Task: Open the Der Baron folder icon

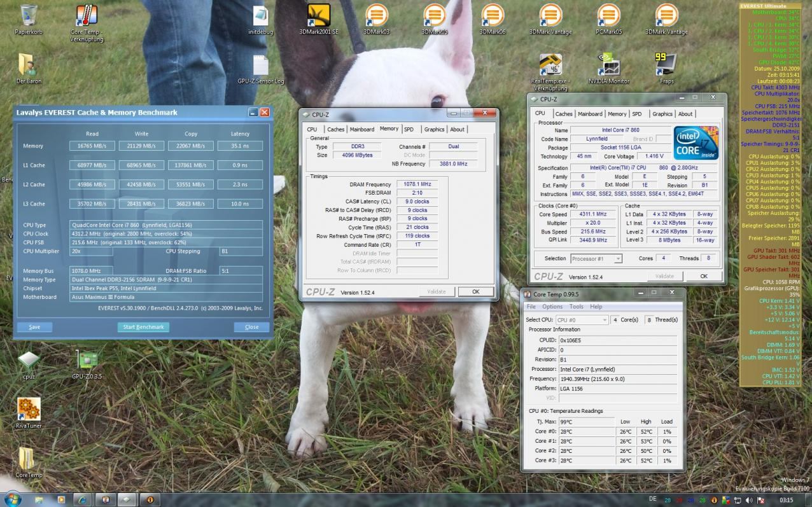Action: click(28, 69)
